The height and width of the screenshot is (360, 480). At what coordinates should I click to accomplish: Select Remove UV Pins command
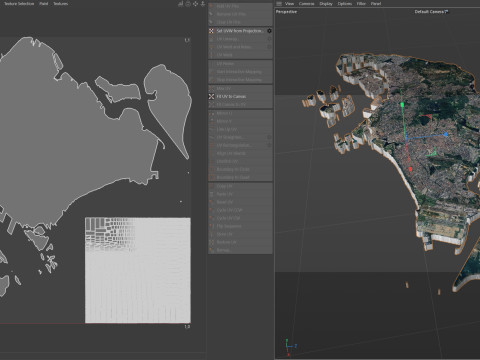[x=240, y=14]
